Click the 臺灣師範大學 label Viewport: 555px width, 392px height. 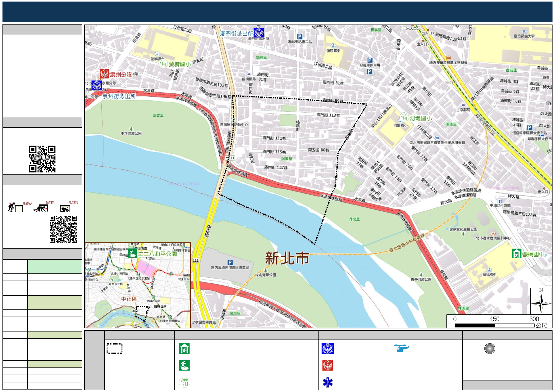coord(524,36)
